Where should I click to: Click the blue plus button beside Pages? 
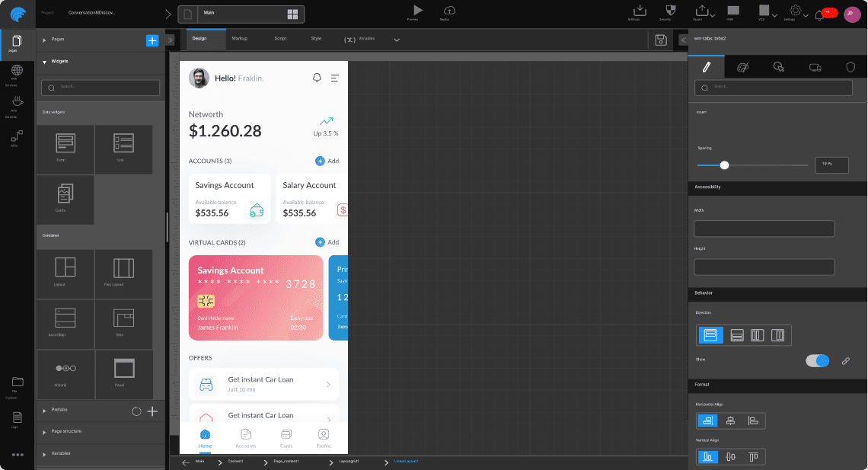(x=152, y=40)
